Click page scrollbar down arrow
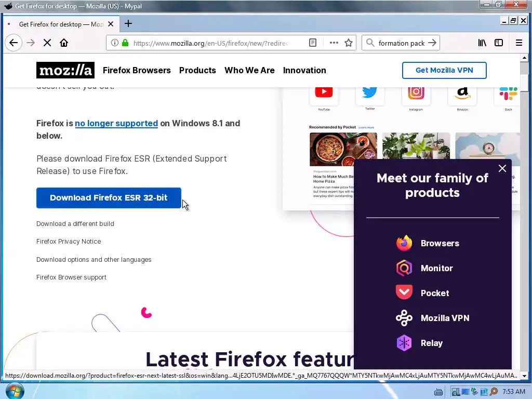Screen dimensions: 532x399 tap(524, 376)
